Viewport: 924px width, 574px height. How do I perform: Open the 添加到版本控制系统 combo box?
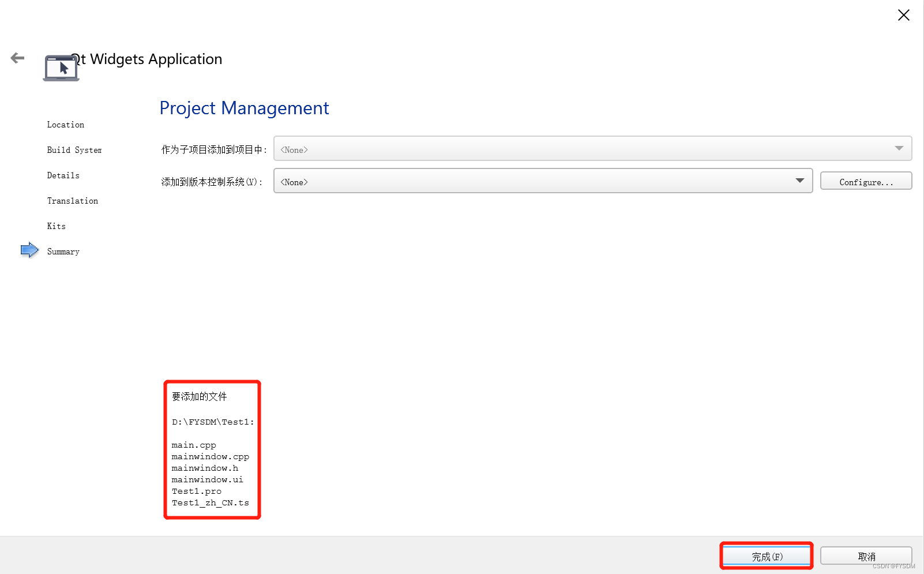[x=543, y=181]
